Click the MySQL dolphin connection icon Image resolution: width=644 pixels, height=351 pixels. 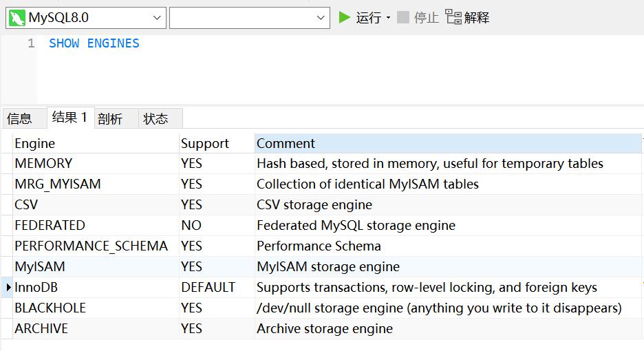pyautogui.click(x=17, y=18)
